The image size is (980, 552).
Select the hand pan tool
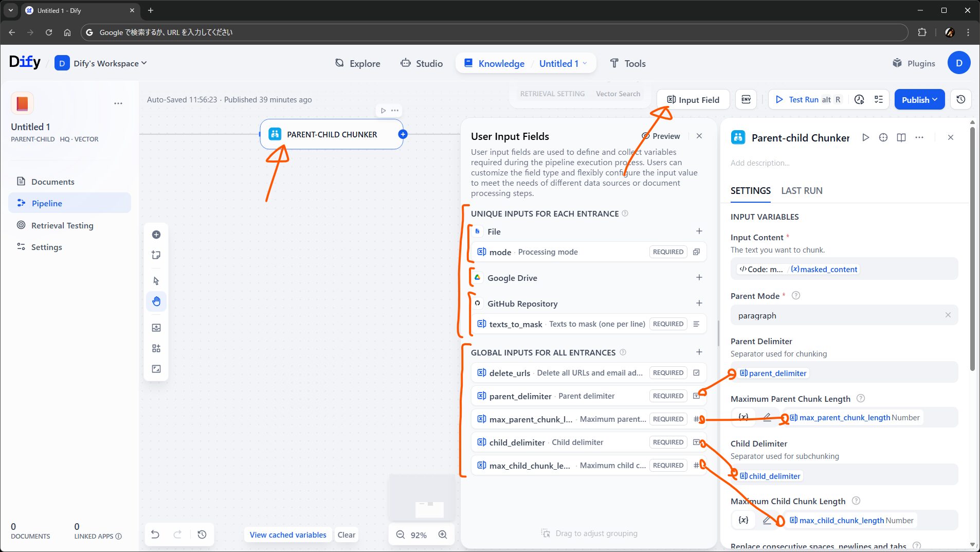pyautogui.click(x=156, y=301)
